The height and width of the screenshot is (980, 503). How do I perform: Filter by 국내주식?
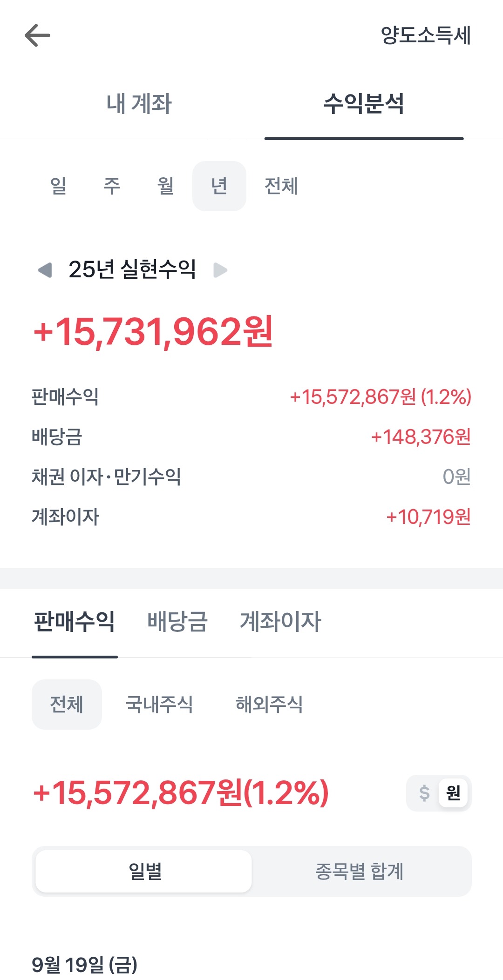tap(159, 705)
